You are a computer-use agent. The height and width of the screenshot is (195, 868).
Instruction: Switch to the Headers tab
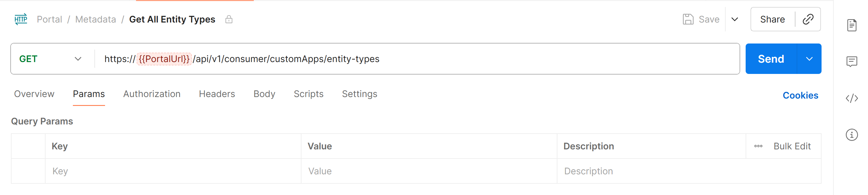point(217,94)
